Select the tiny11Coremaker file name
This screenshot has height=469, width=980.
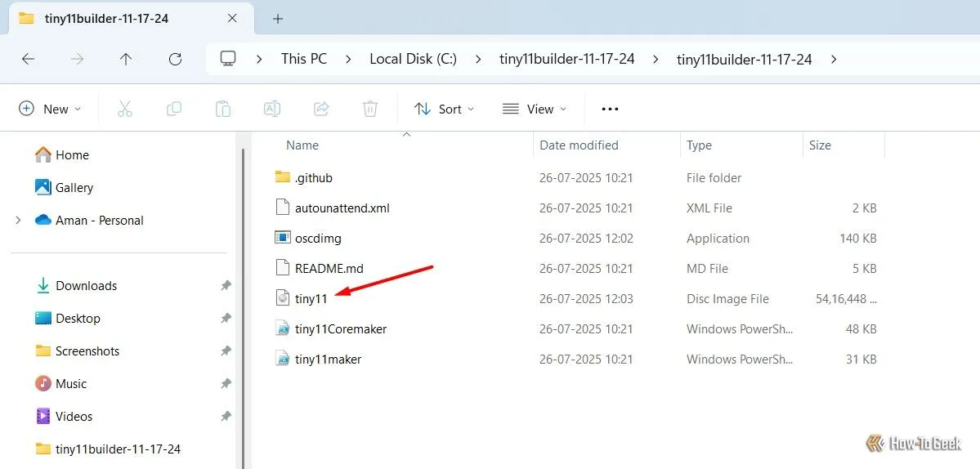click(341, 328)
